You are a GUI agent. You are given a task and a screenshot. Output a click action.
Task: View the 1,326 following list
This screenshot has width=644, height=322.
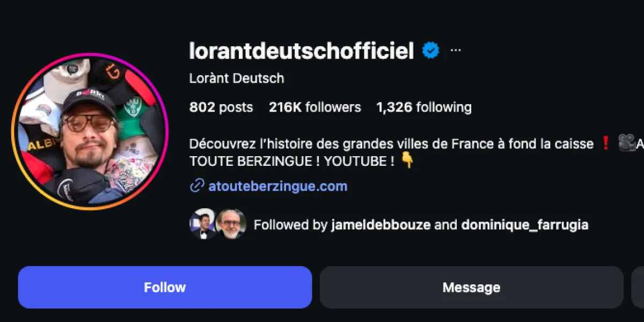pos(424,107)
